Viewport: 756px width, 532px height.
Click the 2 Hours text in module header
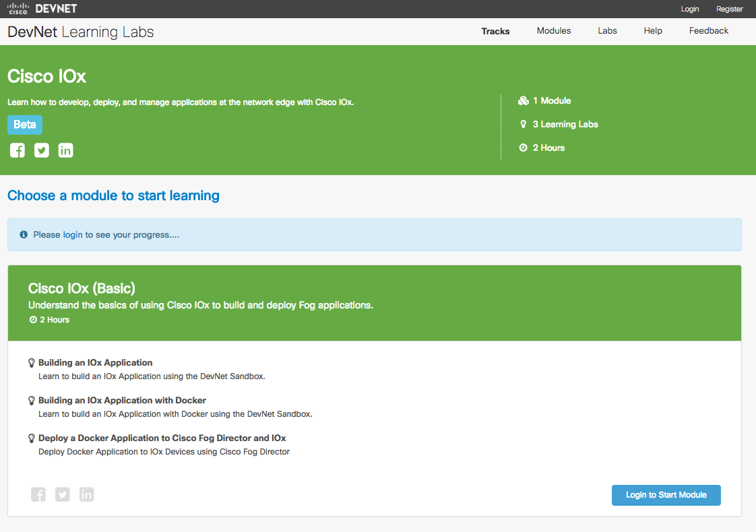coord(55,319)
